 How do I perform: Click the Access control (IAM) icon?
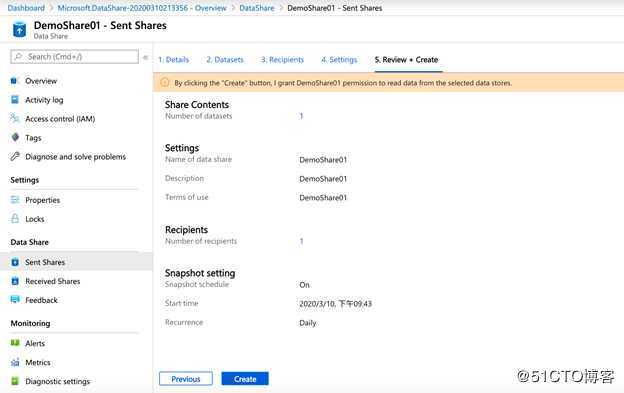click(x=15, y=118)
